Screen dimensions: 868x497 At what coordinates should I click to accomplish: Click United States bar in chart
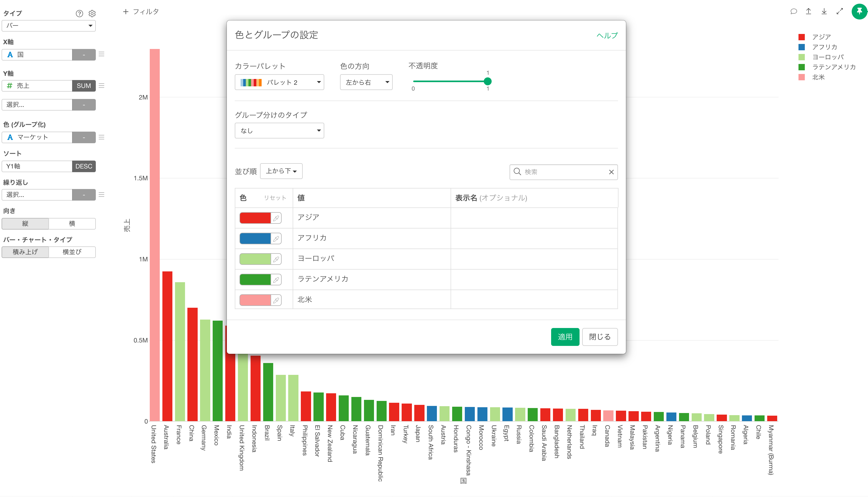(154, 235)
